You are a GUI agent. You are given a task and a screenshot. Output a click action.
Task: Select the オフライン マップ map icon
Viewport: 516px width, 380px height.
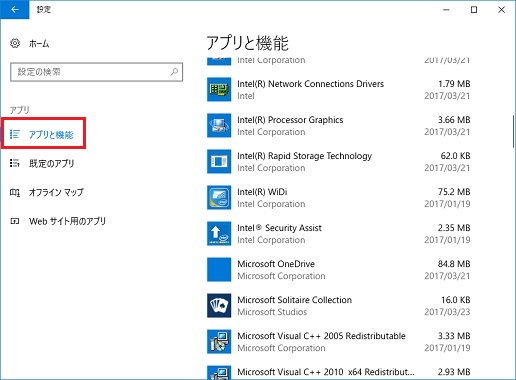[x=15, y=192]
